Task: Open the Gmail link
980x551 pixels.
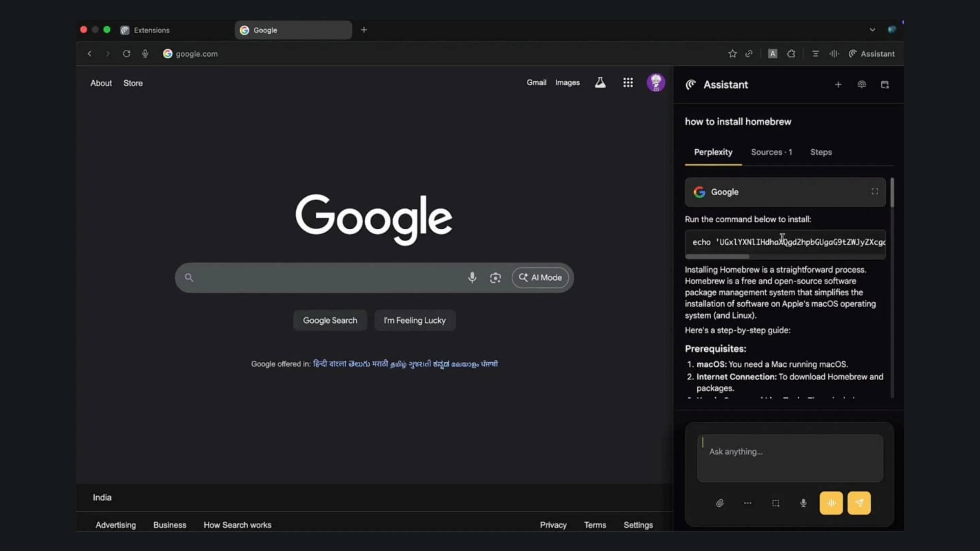Action: 536,83
